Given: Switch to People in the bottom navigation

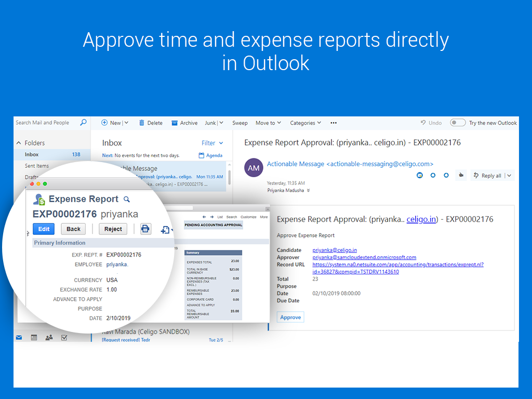Looking at the screenshot, I should pos(49,338).
